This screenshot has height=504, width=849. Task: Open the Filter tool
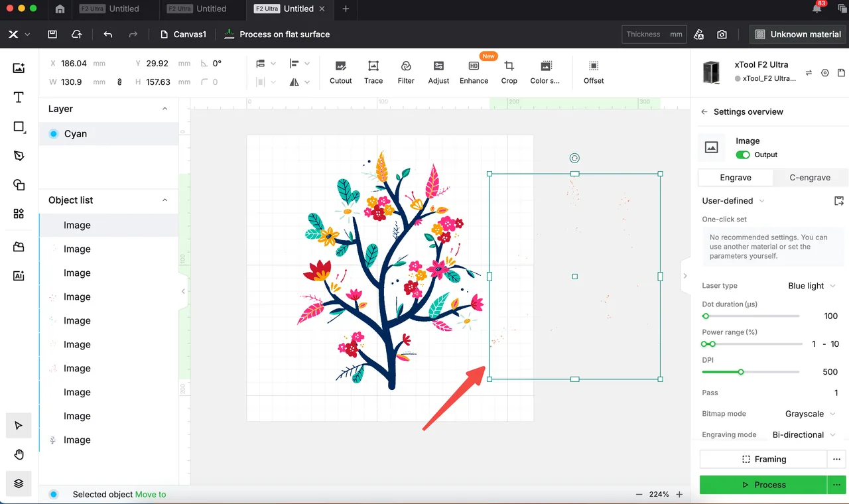(406, 72)
